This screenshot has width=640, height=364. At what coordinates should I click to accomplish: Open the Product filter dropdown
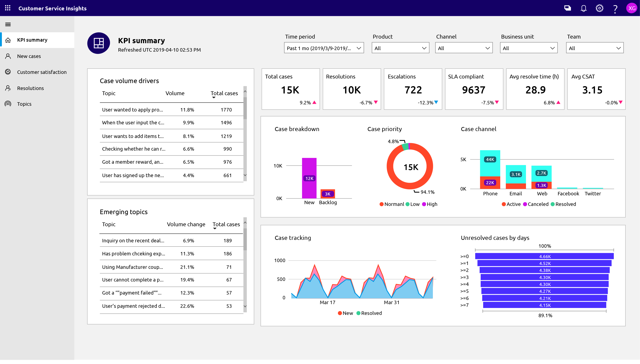click(x=400, y=48)
